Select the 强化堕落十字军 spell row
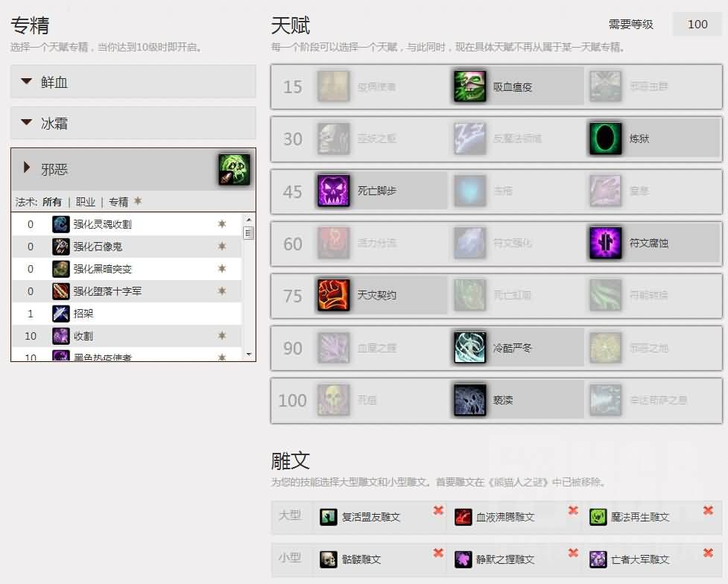 click(x=126, y=291)
